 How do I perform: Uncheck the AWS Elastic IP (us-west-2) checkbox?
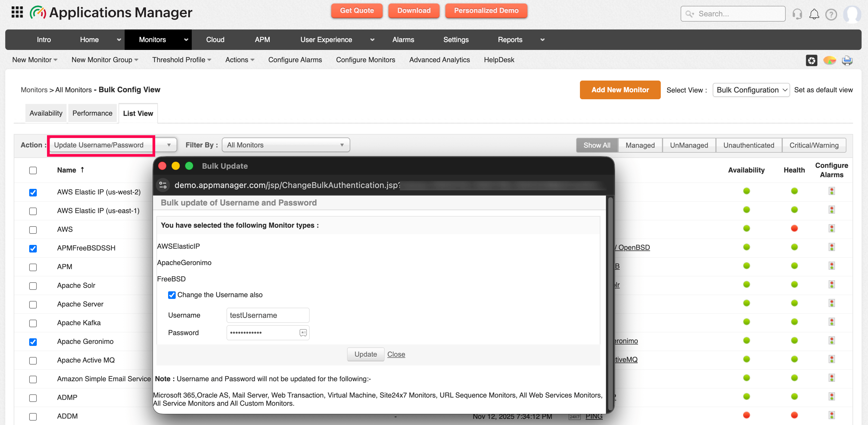[x=33, y=192]
